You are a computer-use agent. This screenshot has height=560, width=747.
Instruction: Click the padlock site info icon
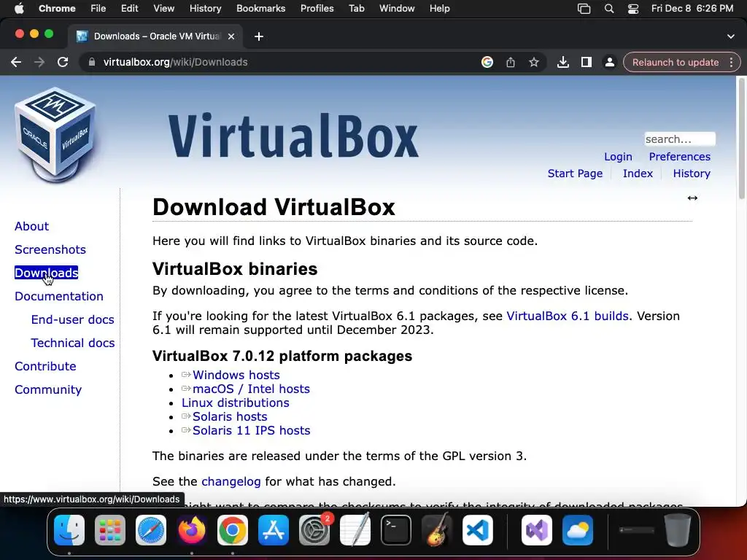pos(91,62)
